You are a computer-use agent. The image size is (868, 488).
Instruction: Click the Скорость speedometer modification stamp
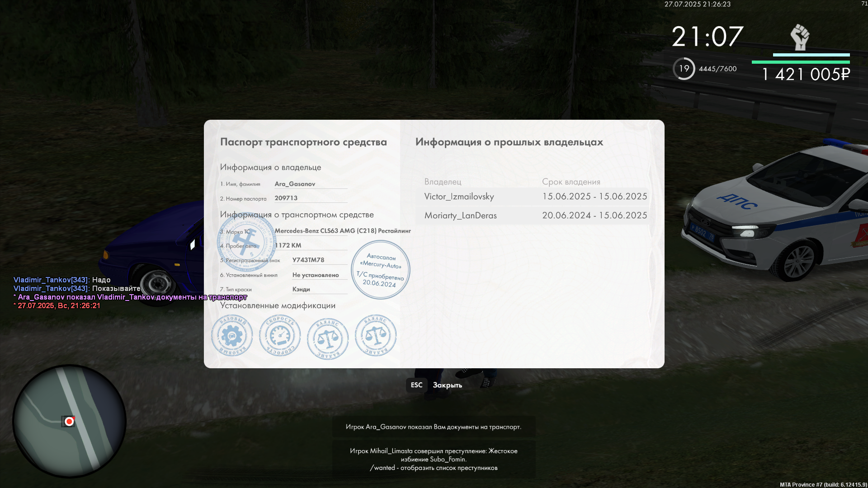[x=280, y=336]
